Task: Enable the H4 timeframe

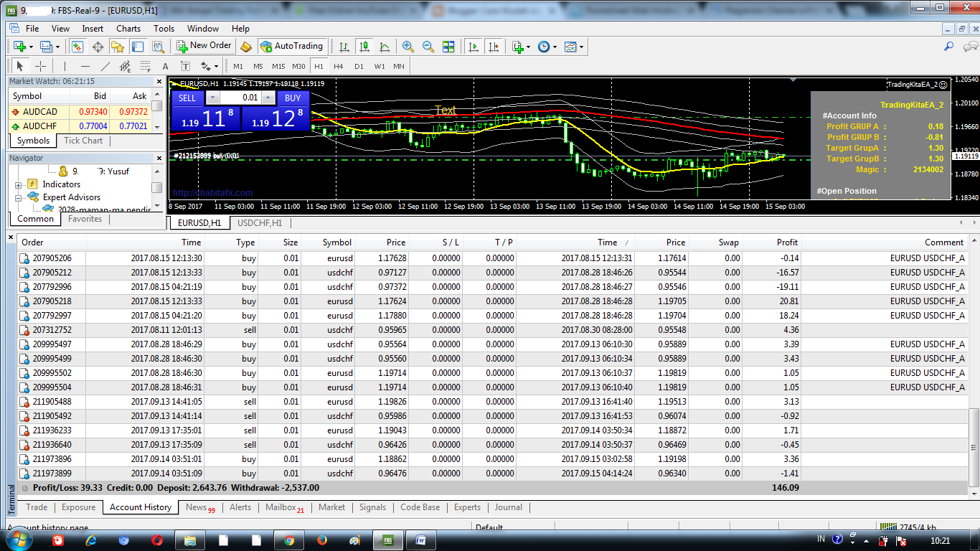Action: 338,65
